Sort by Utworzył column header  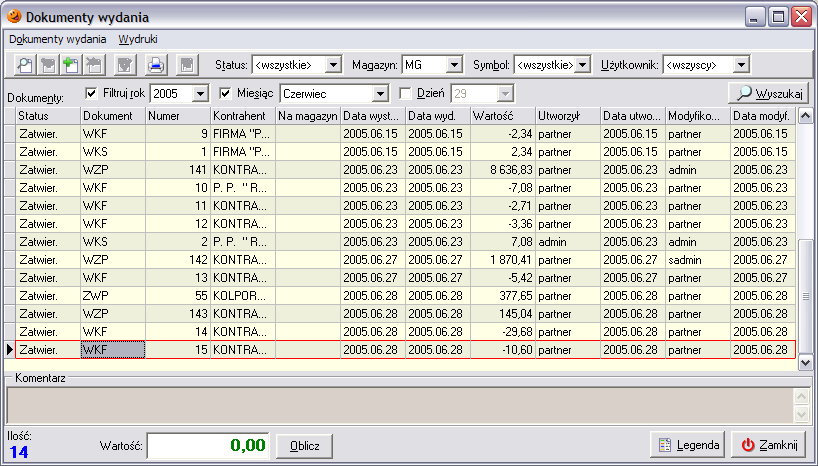pyautogui.click(x=568, y=116)
